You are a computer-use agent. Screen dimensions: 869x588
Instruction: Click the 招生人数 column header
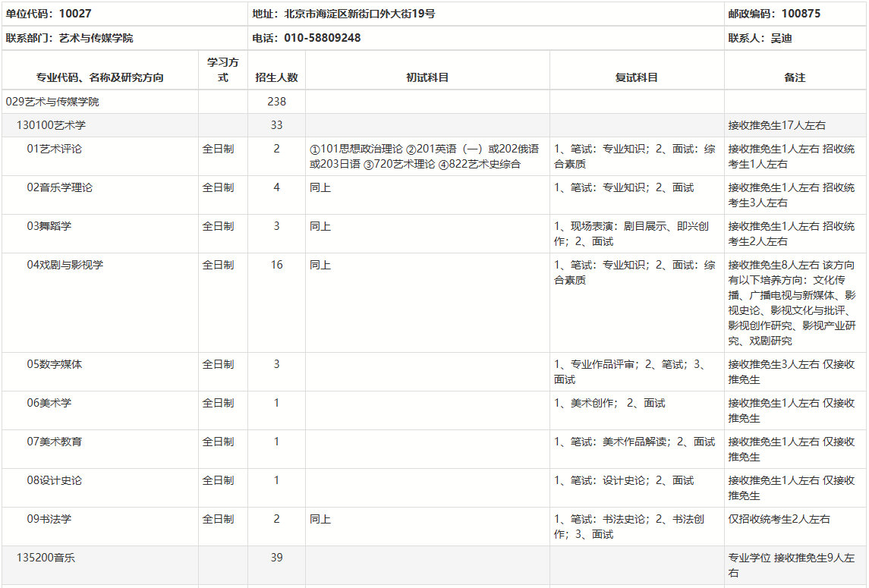click(x=276, y=77)
